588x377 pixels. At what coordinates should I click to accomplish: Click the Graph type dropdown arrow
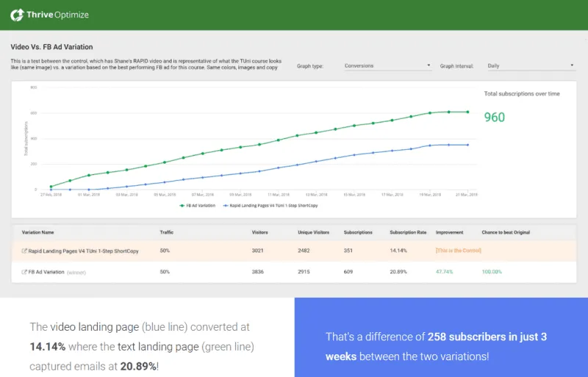[x=429, y=65]
